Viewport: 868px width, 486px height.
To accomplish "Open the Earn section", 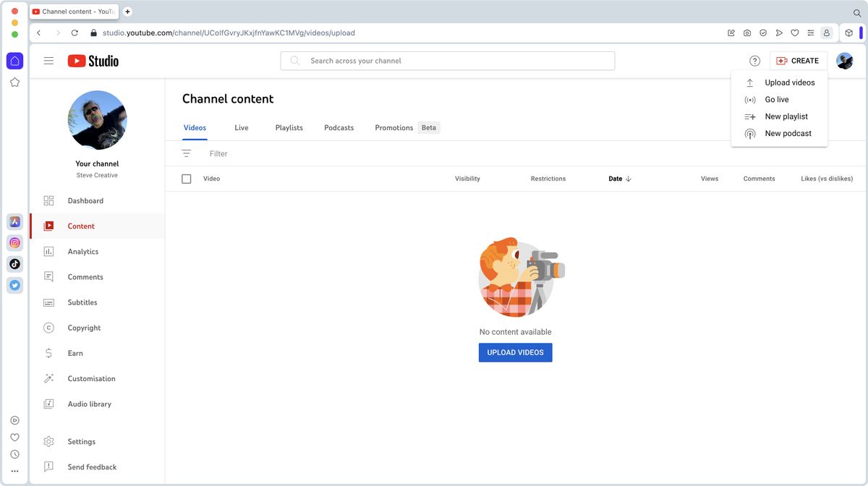I will coord(75,353).
